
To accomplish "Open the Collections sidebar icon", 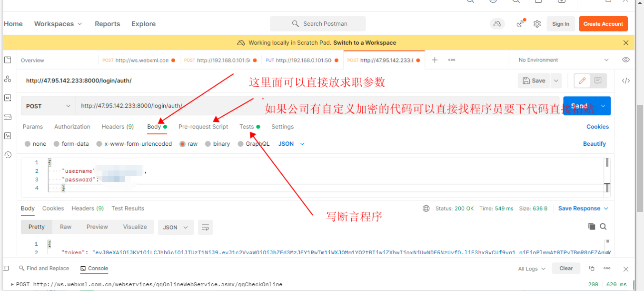I will 8,60.
